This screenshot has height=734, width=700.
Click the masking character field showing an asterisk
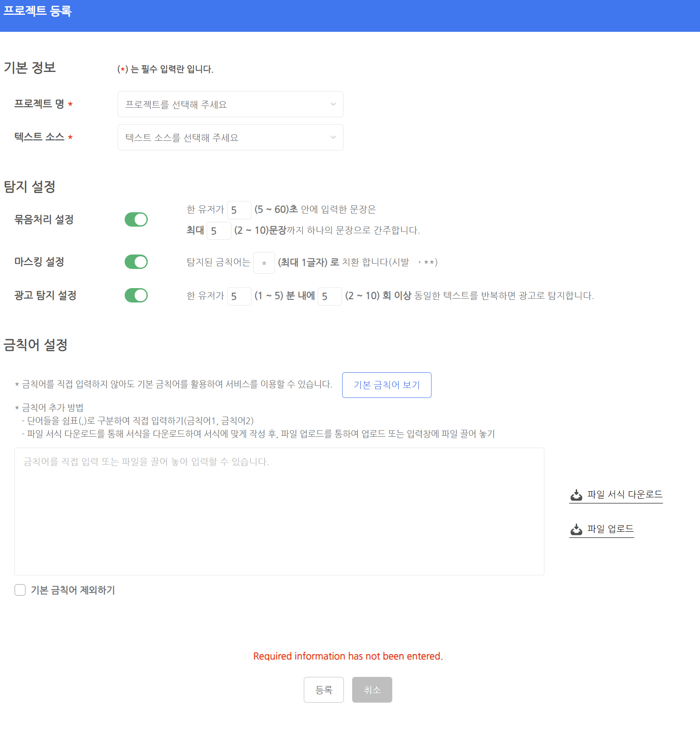[x=264, y=263]
